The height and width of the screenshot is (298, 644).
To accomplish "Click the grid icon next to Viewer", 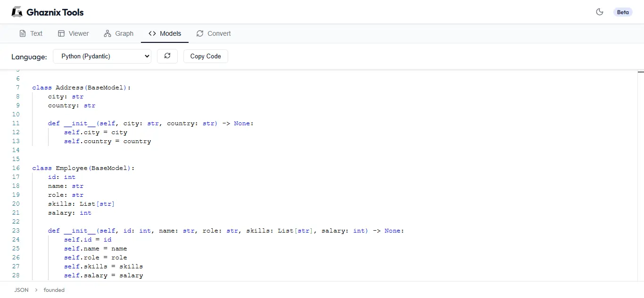I will (x=62, y=33).
